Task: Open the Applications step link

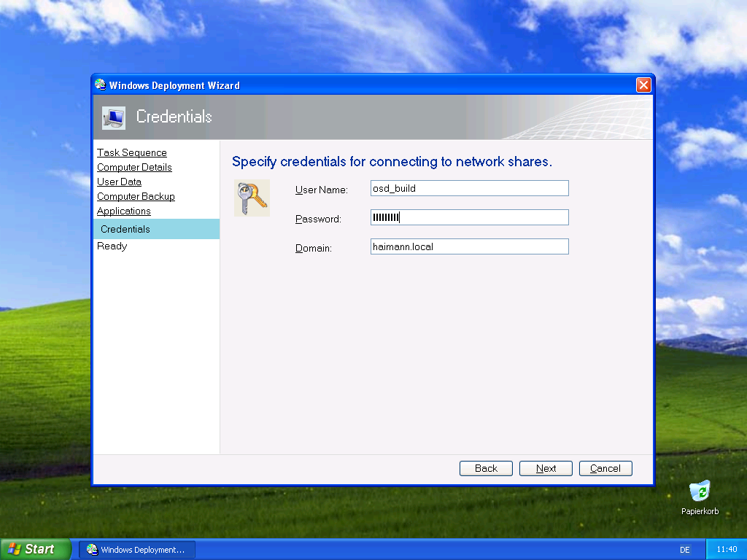Action: (x=124, y=211)
